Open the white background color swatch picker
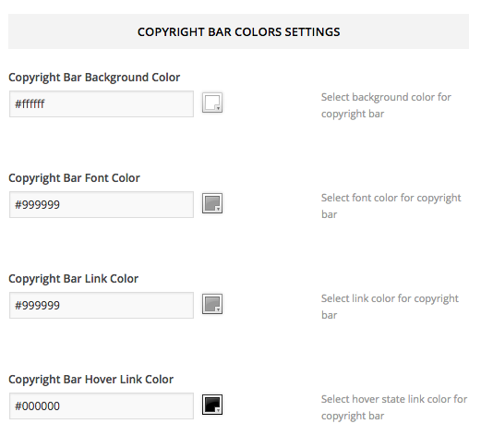Image resolution: width=481 pixels, height=448 pixels. [x=212, y=103]
